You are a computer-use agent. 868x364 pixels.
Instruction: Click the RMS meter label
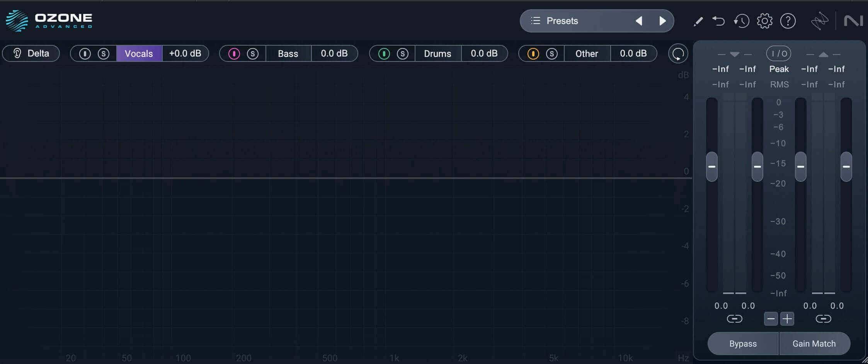click(779, 84)
